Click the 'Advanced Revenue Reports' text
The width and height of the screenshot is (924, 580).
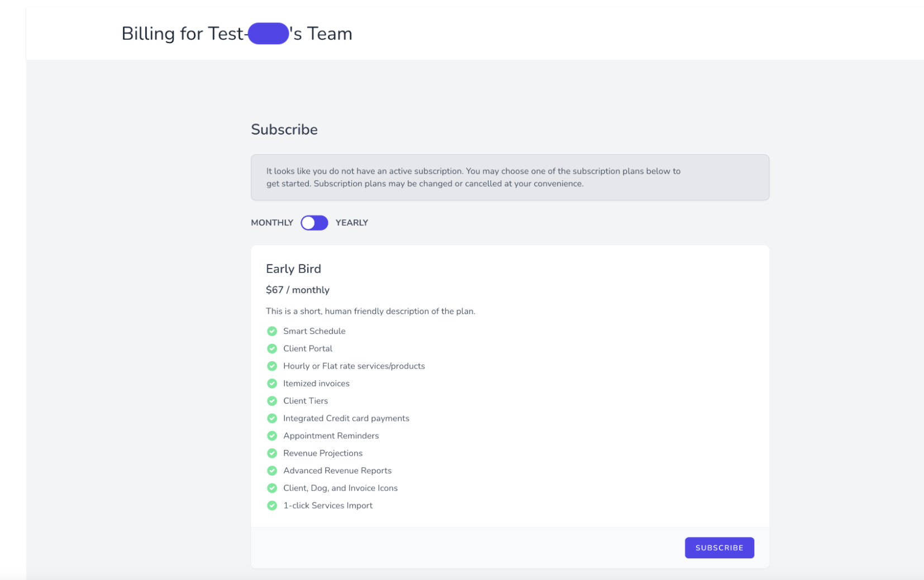[x=337, y=471]
